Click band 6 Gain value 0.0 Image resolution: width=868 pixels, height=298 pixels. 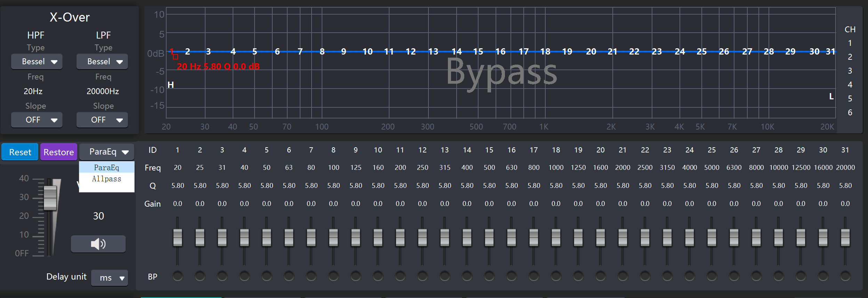[x=289, y=204]
